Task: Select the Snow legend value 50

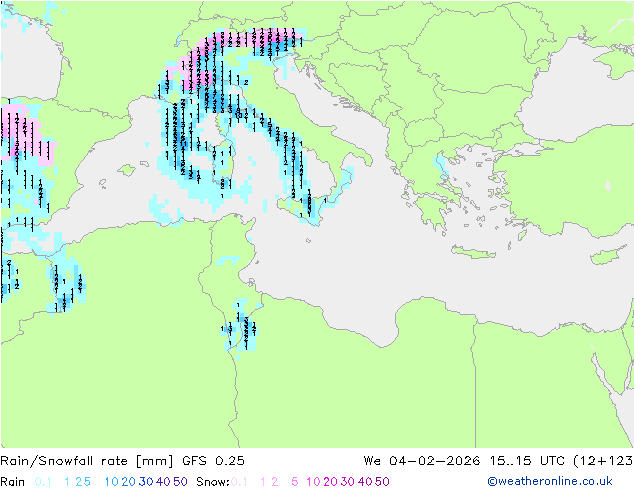Action: pos(382,482)
